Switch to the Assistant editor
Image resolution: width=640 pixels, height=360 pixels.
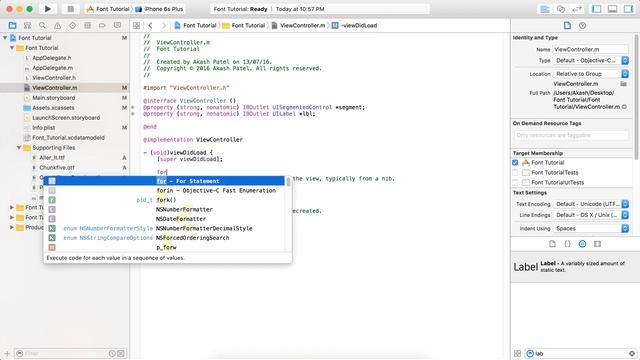pyautogui.click(x=561, y=9)
